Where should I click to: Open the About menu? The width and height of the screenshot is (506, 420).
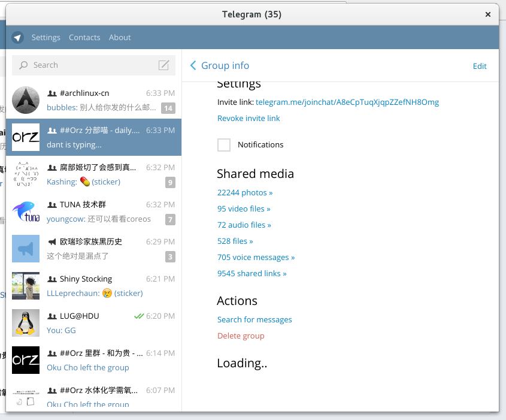(120, 38)
